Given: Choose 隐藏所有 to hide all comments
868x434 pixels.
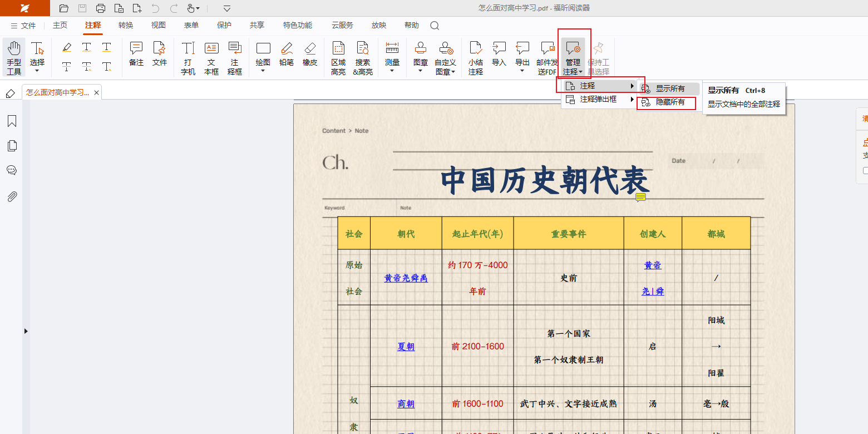Looking at the screenshot, I should [670, 102].
